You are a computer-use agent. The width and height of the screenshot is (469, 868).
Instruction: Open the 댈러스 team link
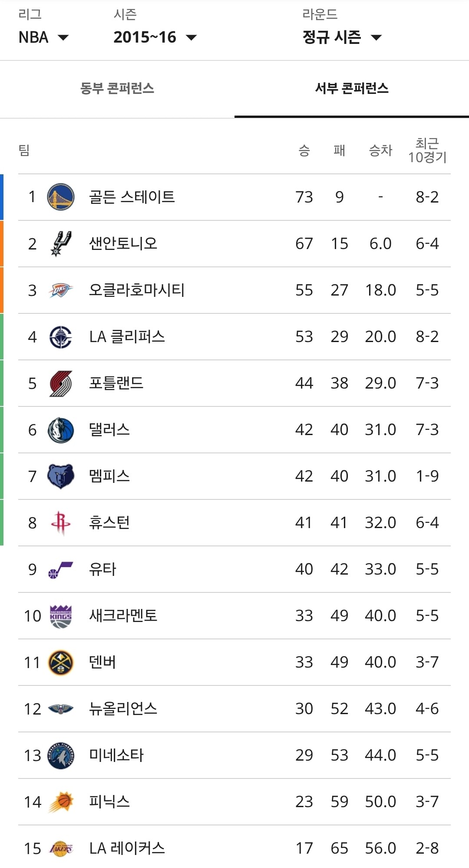[109, 430]
